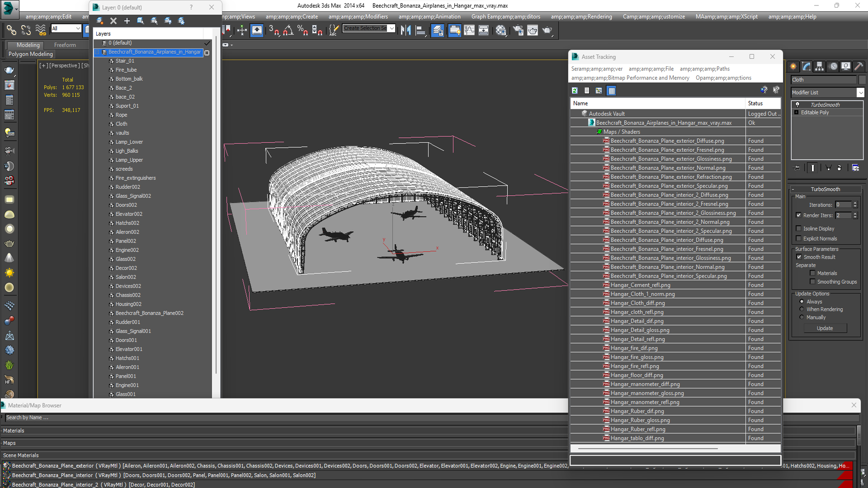
Task: Toggle TurboSmooth modifier lightbulb
Action: tap(797, 104)
